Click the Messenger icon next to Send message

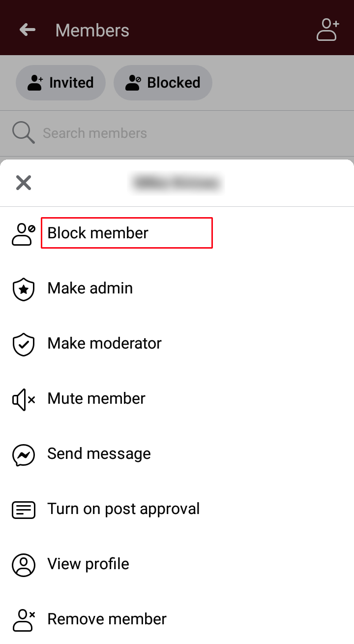[23, 455]
